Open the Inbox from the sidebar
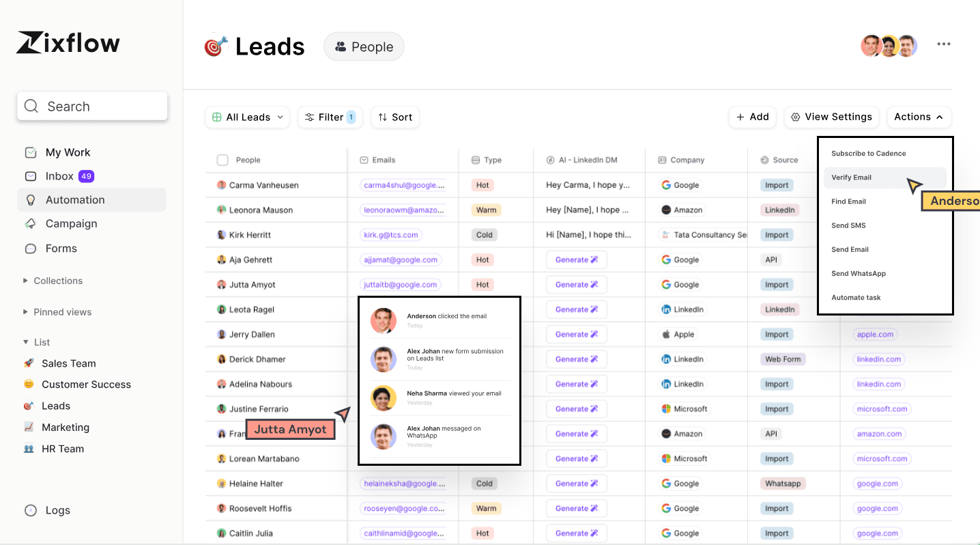Image resolution: width=980 pixels, height=545 pixels. 59,176
